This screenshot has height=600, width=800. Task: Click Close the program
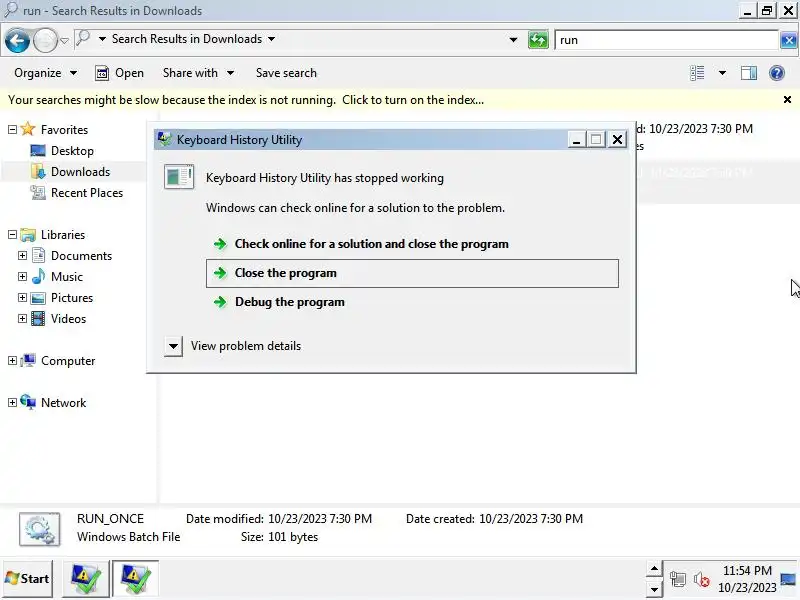point(412,273)
